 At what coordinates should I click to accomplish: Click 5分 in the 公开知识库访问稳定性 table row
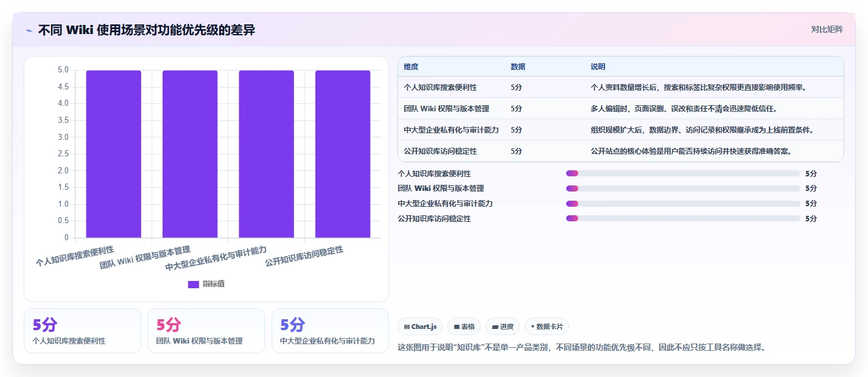(516, 151)
